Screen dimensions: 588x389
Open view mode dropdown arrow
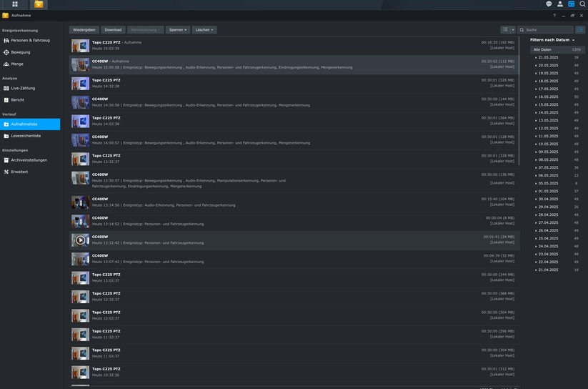(x=513, y=29)
